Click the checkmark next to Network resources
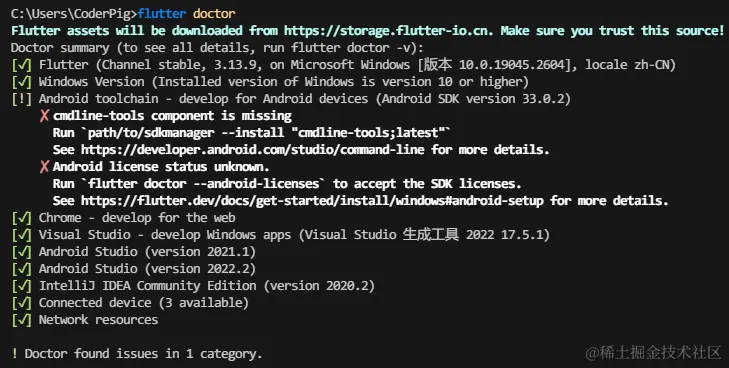This screenshot has height=368, width=729. [21, 320]
